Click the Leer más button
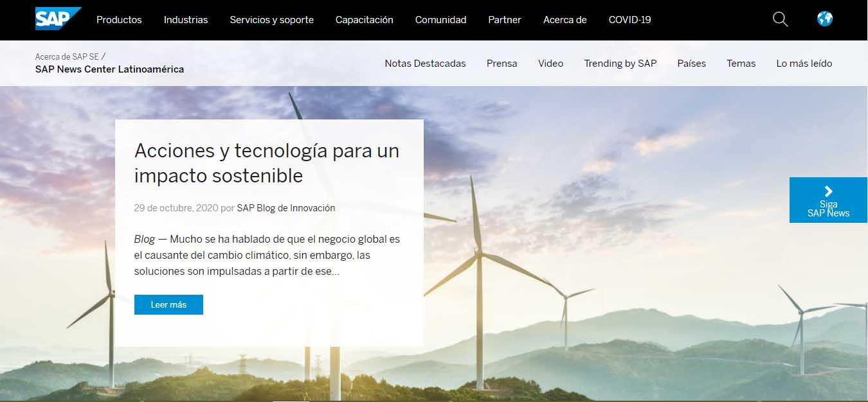 pyautogui.click(x=168, y=304)
